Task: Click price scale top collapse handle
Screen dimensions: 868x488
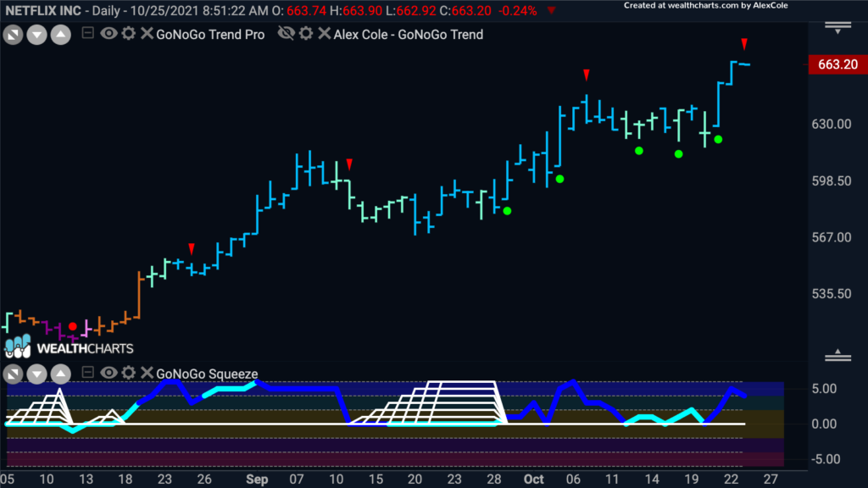Action: (x=837, y=27)
